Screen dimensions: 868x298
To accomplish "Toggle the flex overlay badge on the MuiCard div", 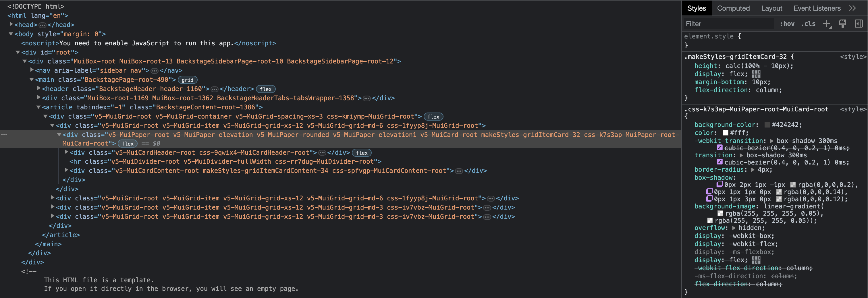I will [x=128, y=144].
